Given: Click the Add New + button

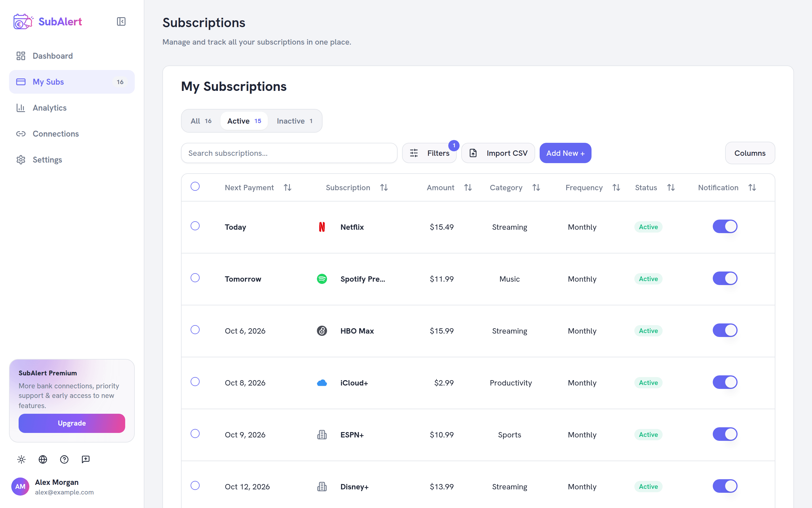Looking at the screenshot, I should coord(565,153).
